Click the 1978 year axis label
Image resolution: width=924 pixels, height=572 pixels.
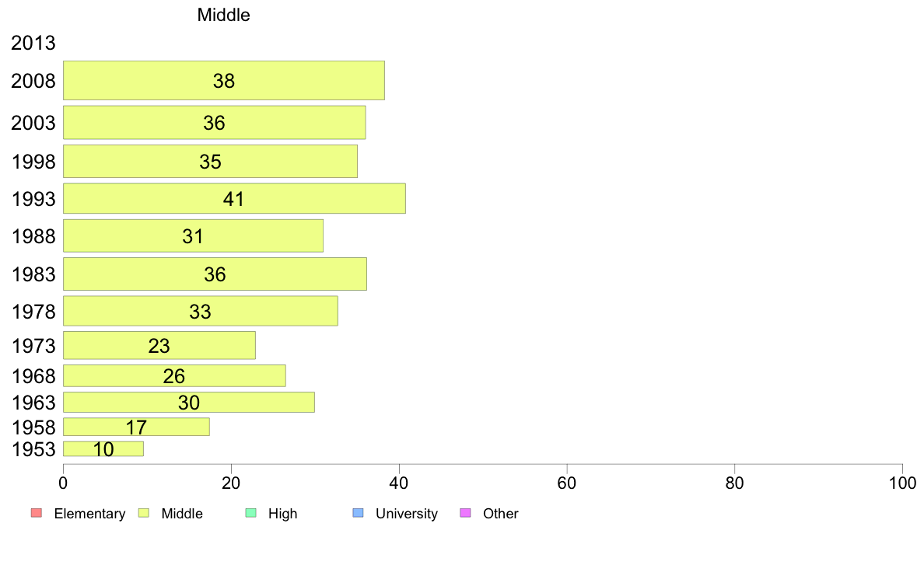point(33,312)
